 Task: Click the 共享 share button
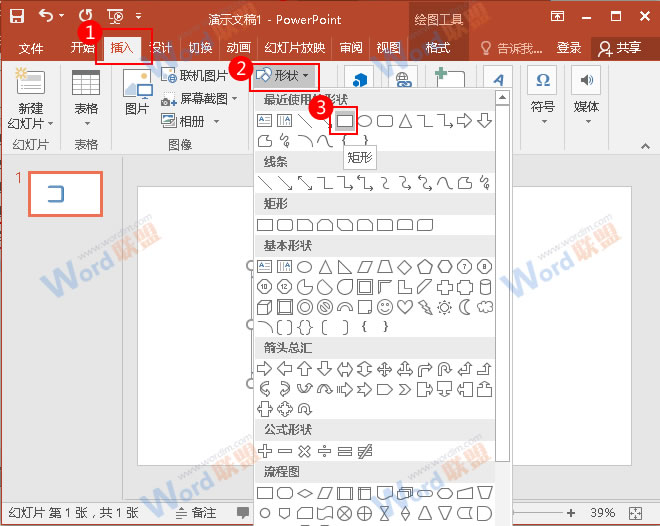(620, 48)
